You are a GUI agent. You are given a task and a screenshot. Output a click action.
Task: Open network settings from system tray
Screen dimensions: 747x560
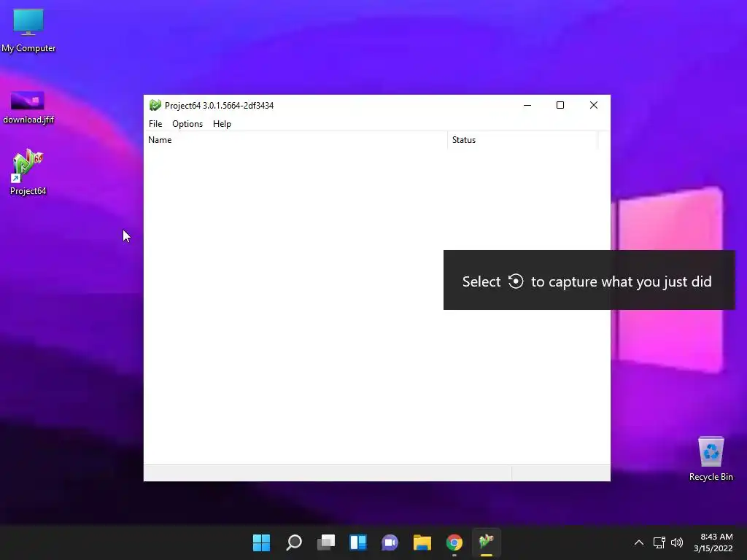(x=659, y=542)
